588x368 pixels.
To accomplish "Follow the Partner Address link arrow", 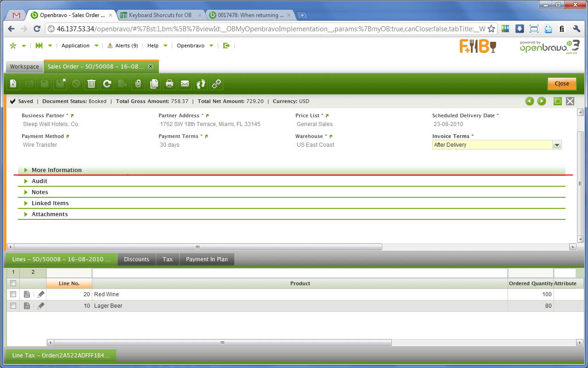I will (x=207, y=115).
